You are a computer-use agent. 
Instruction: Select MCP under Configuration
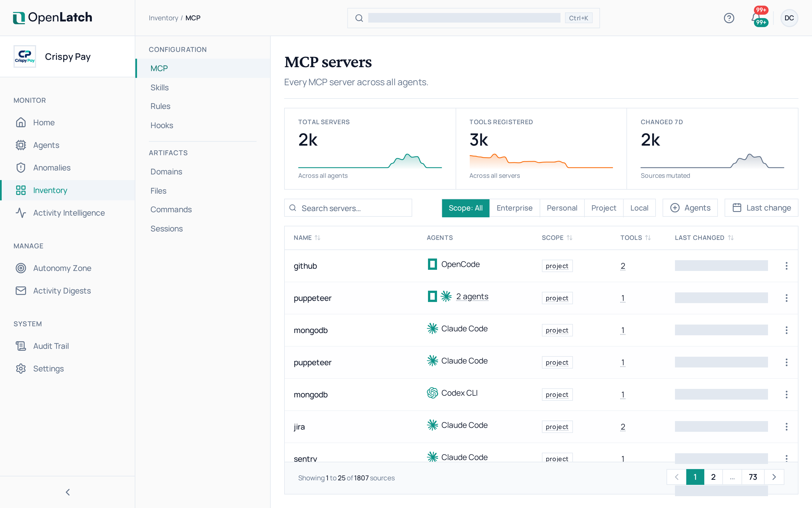coord(203,68)
